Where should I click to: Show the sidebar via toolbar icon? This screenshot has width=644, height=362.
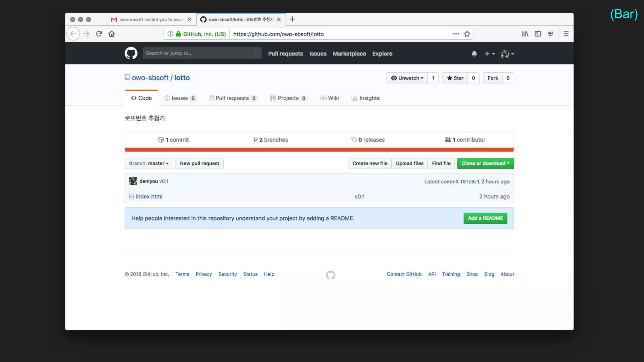(x=538, y=34)
